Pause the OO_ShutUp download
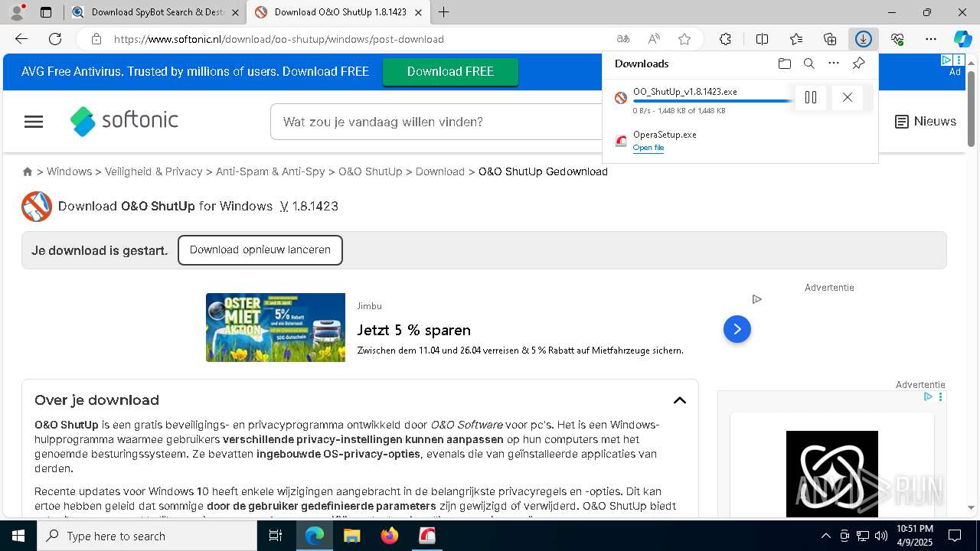Screen dimensions: 980x551 click(x=811, y=97)
